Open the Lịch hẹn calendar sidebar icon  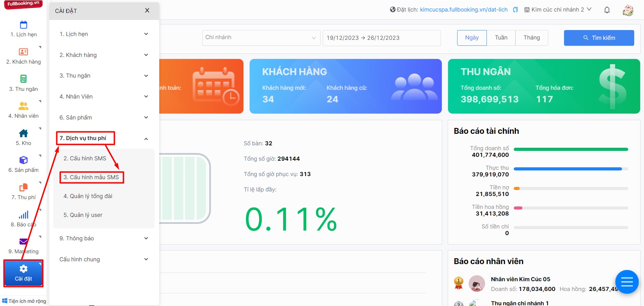pos(23,25)
